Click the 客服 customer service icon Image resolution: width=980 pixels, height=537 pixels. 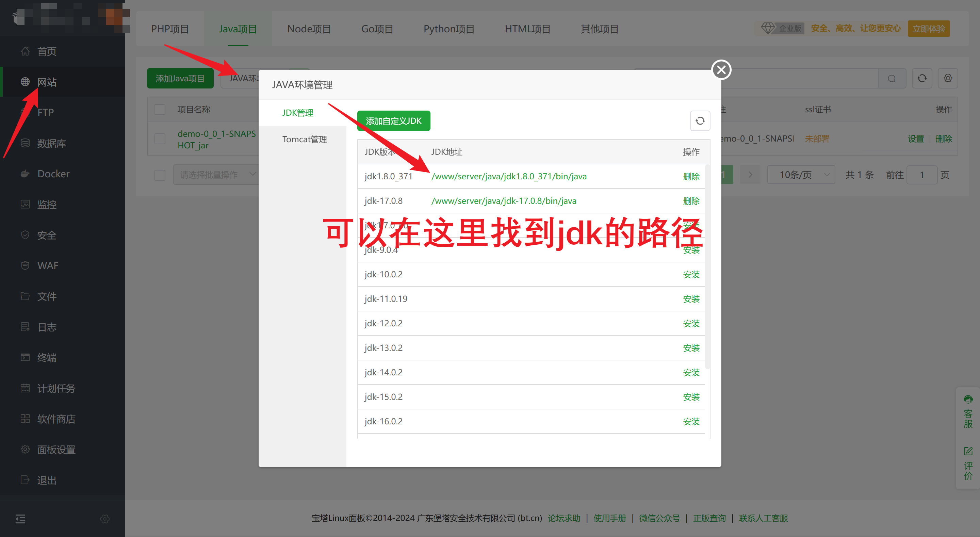point(968,400)
